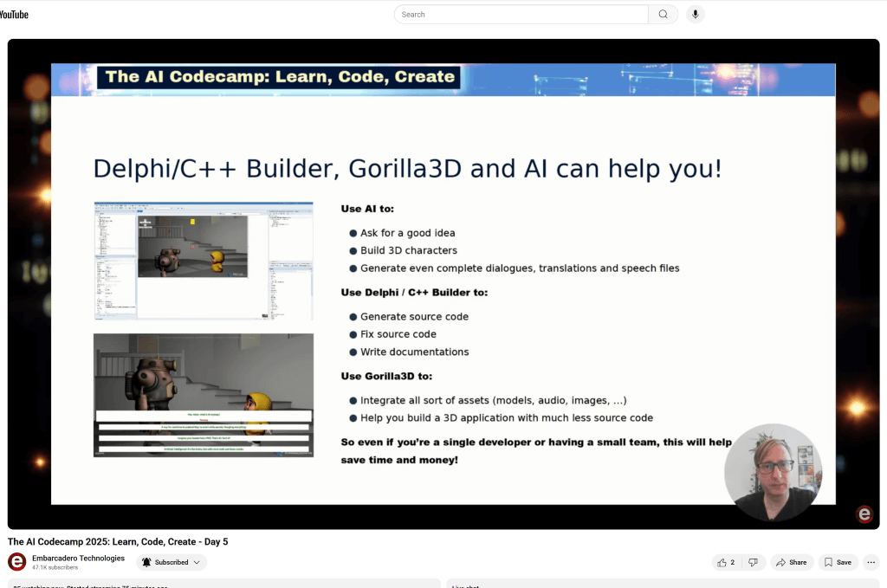Click the notification bell on Subscribed

click(146, 563)
